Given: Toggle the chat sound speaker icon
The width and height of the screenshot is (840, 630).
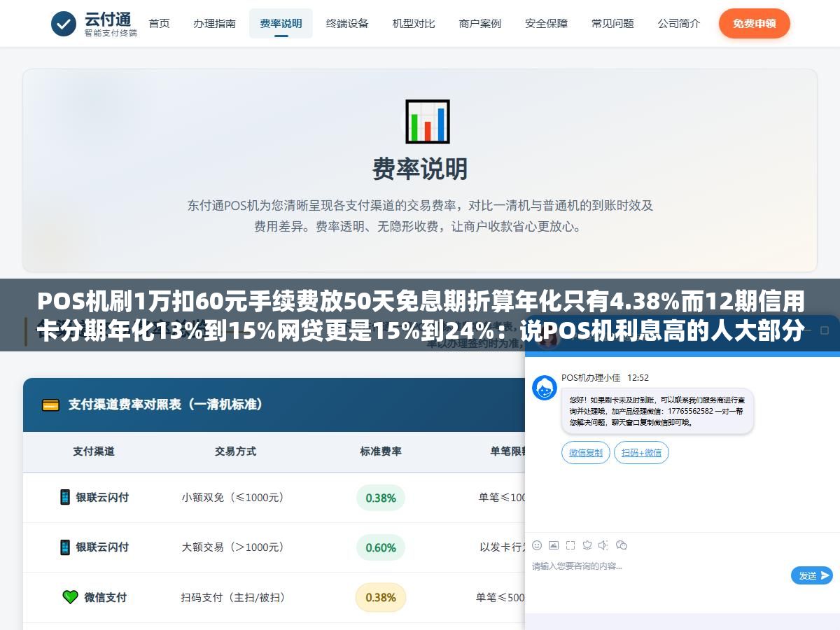Looking at the screenshot, I should coord(603,545).
